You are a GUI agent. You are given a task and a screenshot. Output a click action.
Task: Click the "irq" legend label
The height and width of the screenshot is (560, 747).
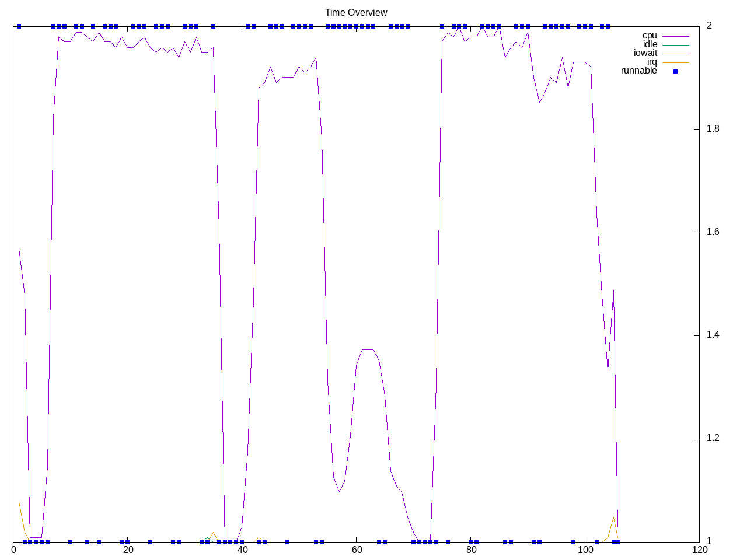(x=651, y=62)
